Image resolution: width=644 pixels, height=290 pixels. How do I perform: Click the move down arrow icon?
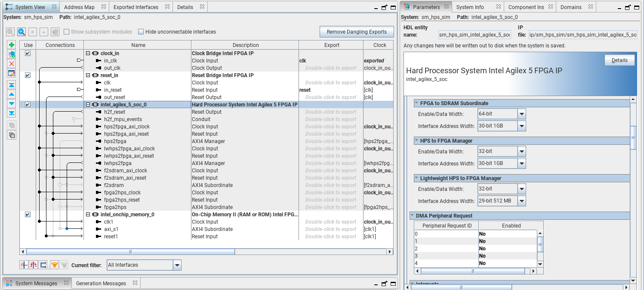(x=12, y=104)
